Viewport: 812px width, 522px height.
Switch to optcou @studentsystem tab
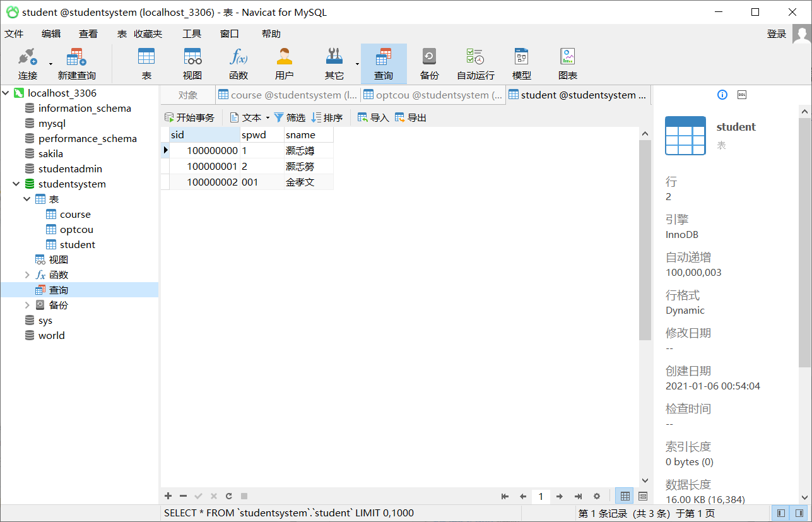coord(433,95)
